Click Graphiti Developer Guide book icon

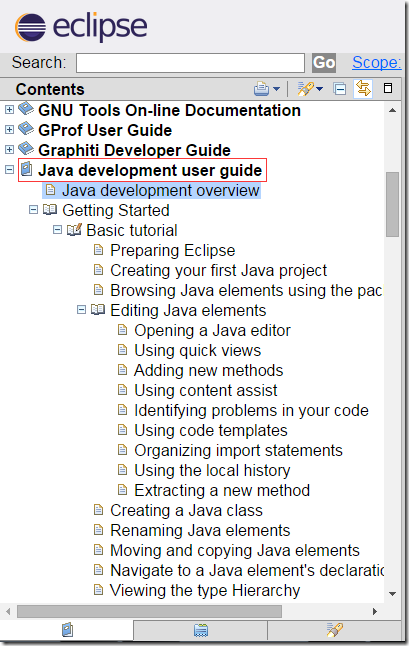26,148
